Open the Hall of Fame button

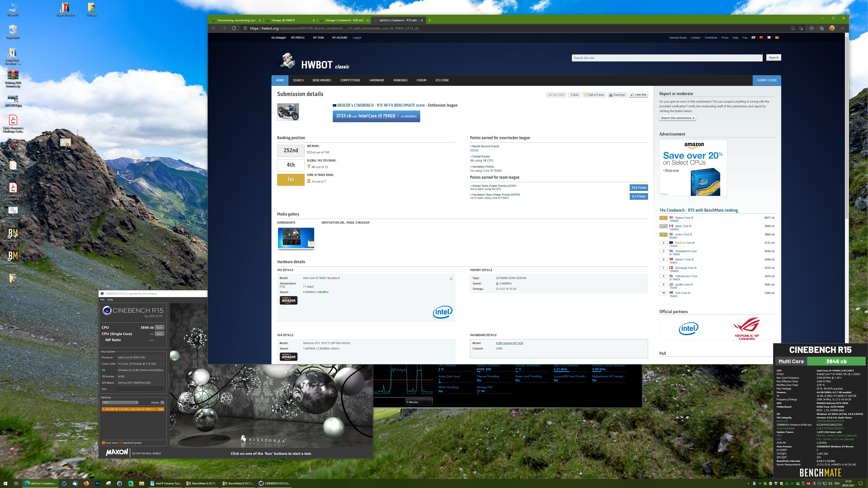[594, 95]
